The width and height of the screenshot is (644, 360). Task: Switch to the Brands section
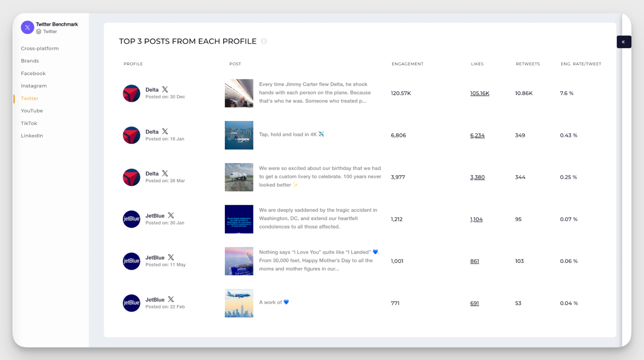pyautogui.click(x=30, y=61)
